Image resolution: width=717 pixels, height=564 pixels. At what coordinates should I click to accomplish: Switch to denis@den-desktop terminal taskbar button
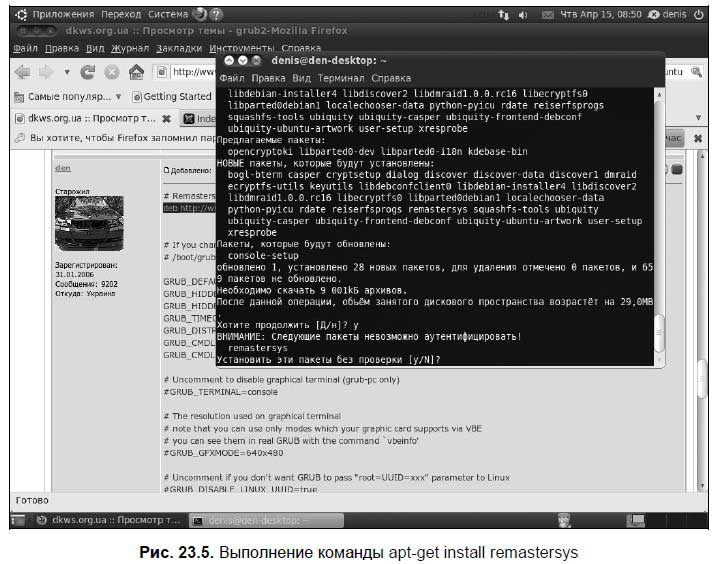click(x=266, y=521)
